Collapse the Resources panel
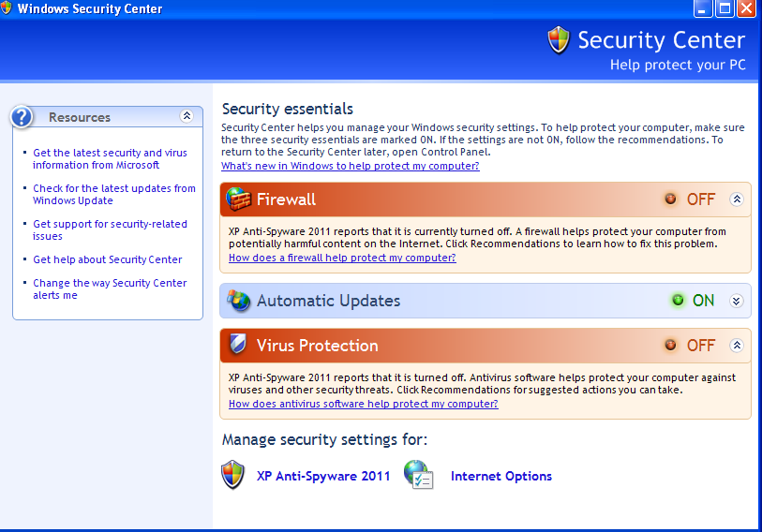The image size is (762, 532). 187,115
